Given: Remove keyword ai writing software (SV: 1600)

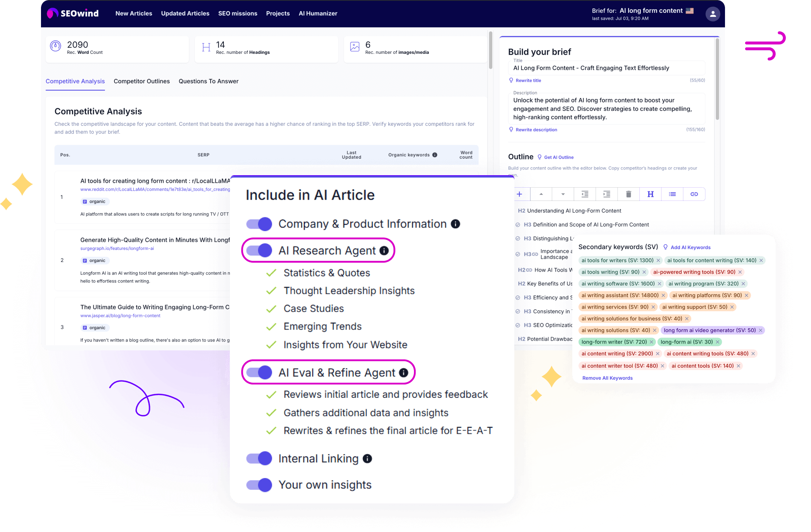Looking at the screenshot, I should point(659,284).
